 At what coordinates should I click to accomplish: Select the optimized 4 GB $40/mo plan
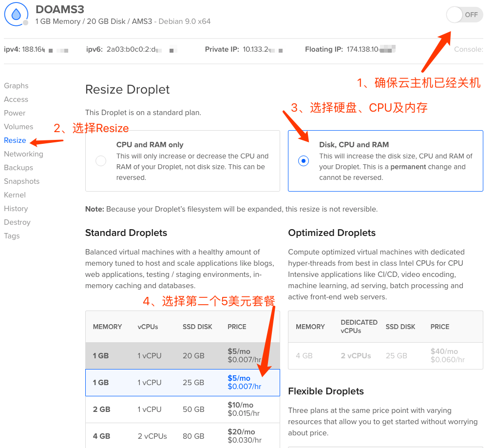(x=385, y=355)
